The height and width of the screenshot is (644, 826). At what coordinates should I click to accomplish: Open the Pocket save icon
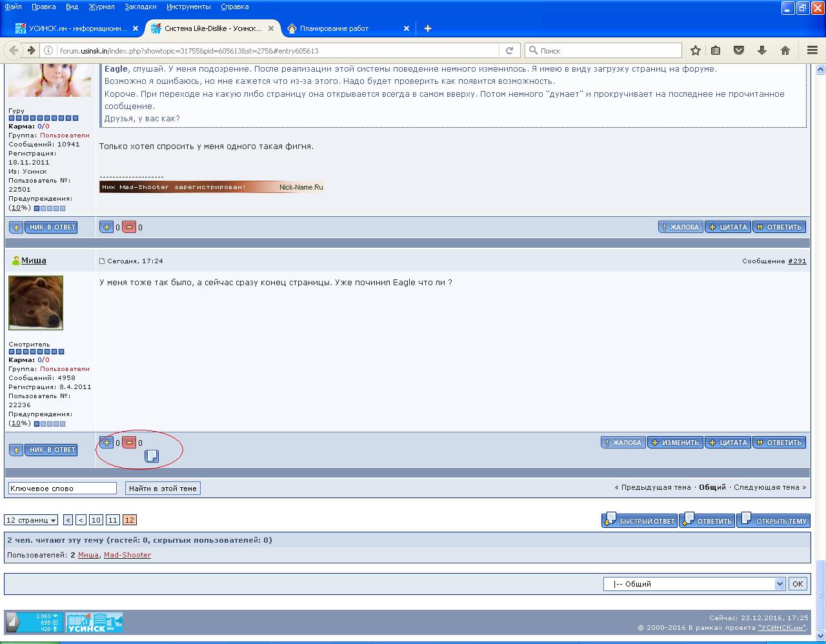tap(739, 50)
